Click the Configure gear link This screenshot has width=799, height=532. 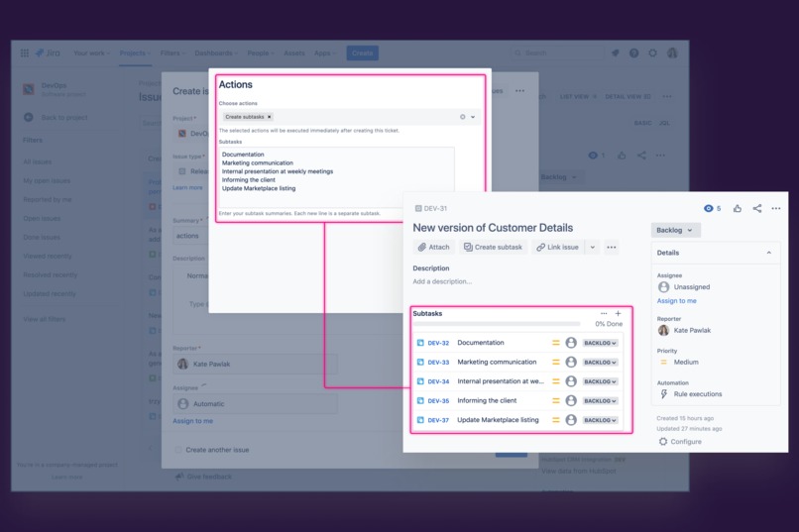tap(680, 442)
